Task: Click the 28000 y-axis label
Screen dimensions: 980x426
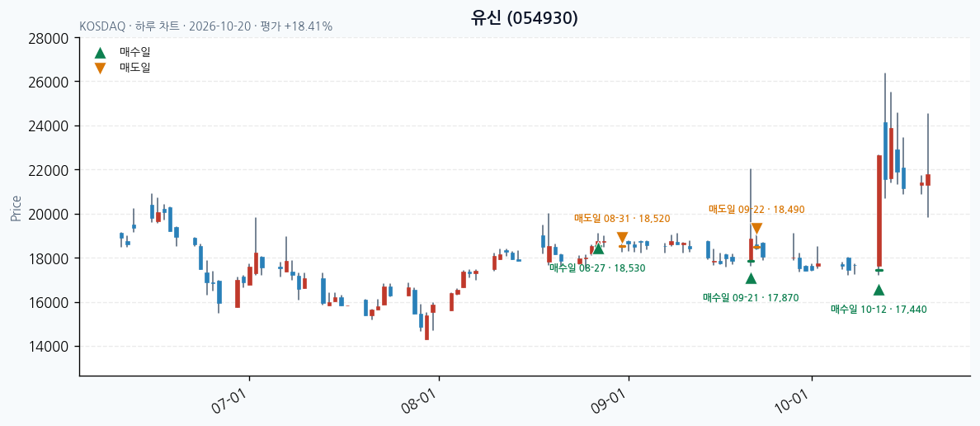Action: click(x=49, y=38)
